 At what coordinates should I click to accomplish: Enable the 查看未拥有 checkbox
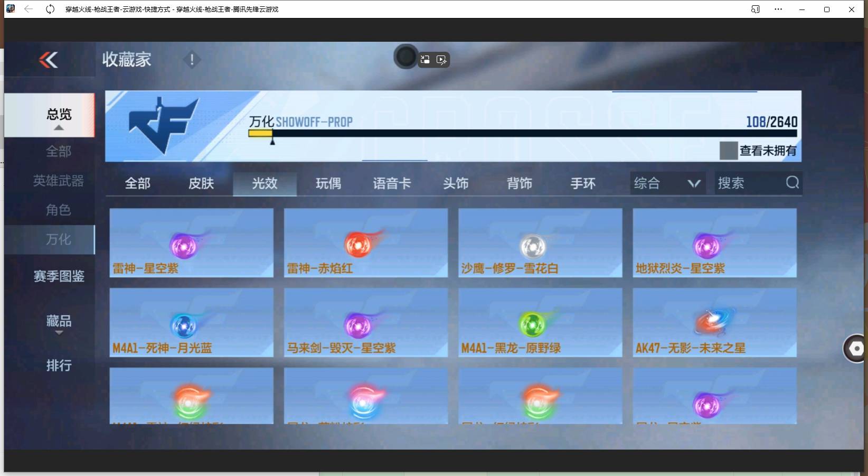[729, 151]
